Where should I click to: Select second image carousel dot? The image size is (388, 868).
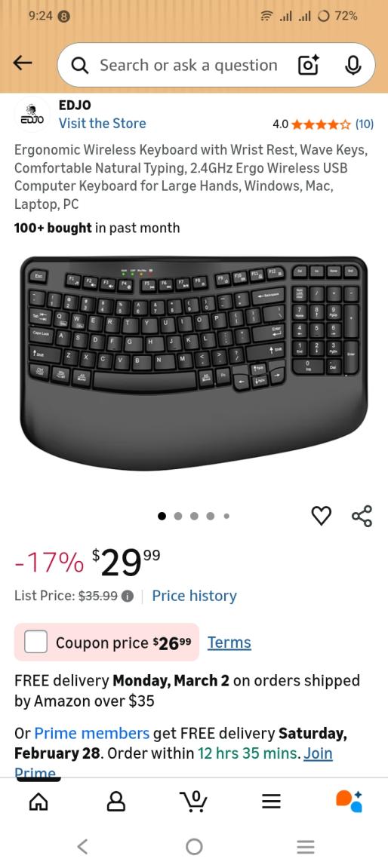click(x=178, y=516)
